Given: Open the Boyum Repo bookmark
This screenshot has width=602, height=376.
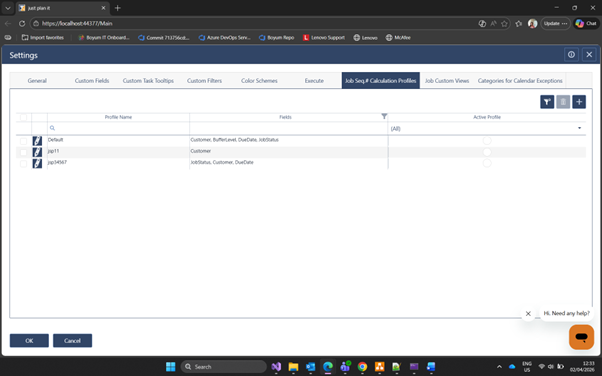Looking at the screenshot, I should pos(276,38).
